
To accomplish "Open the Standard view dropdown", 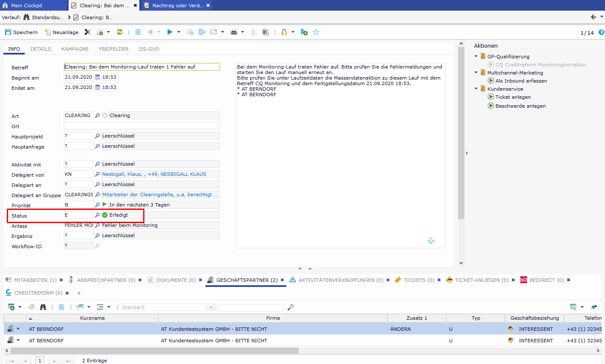I will [x=211, y=307].
